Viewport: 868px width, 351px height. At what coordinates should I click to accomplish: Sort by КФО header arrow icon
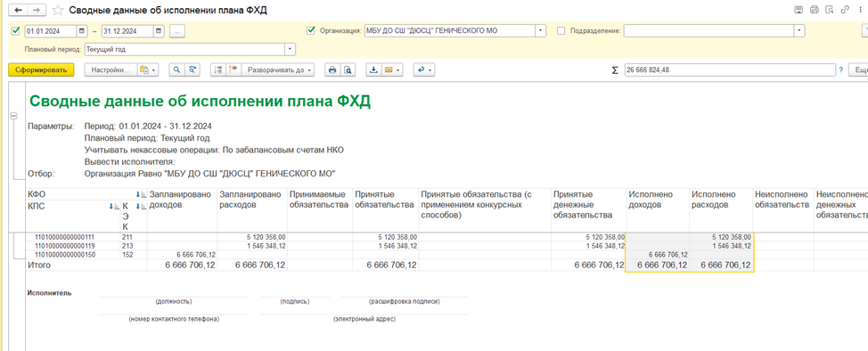(x=141, y=194)
